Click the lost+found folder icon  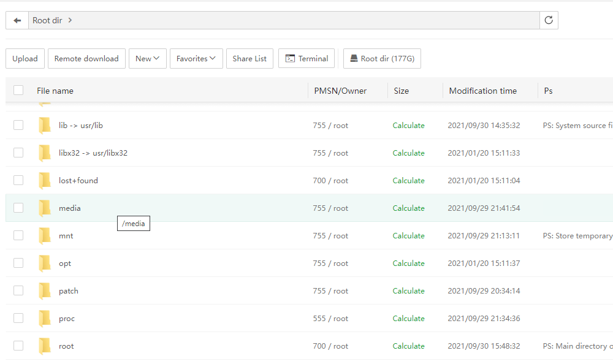45,181
